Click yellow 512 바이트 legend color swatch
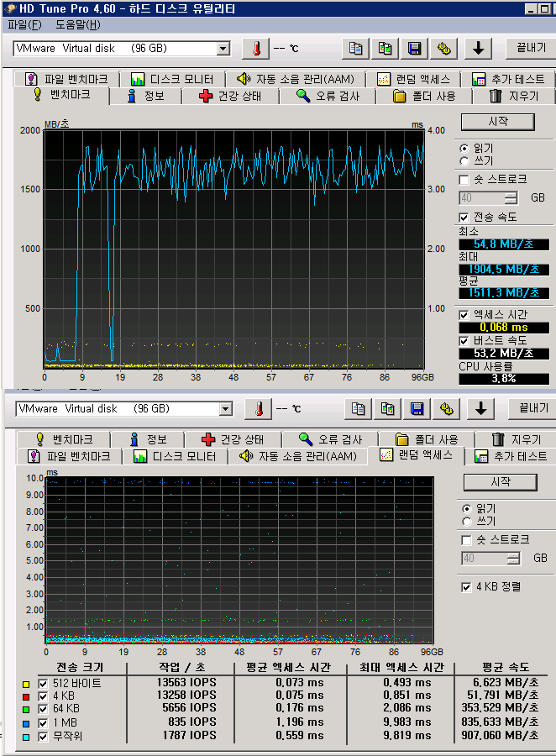 [26, 684]
